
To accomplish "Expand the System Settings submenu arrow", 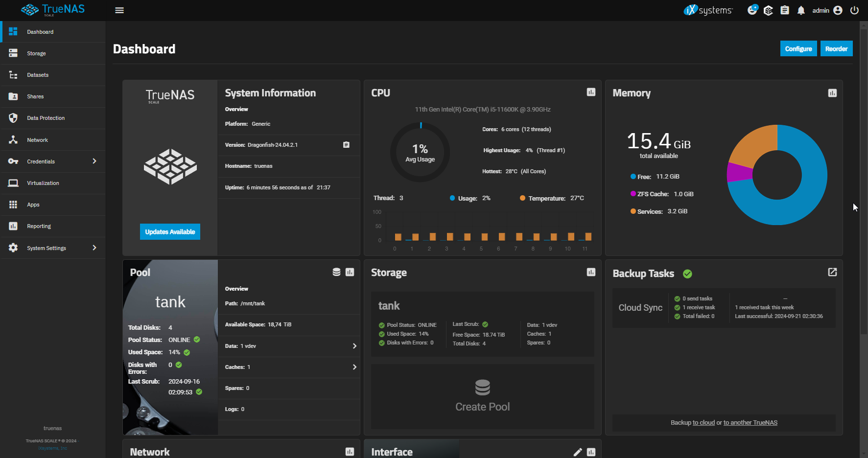I will [x=94, y=248].
